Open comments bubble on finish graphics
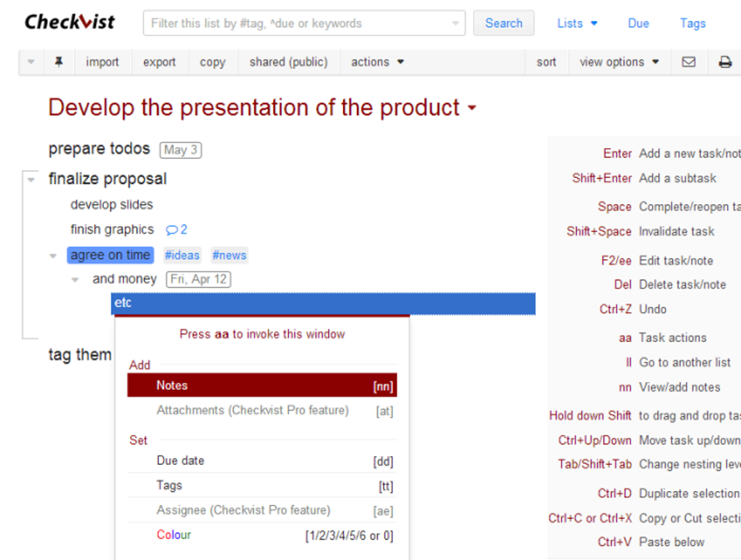Viewport: 741px width, 560px height. 177,230
